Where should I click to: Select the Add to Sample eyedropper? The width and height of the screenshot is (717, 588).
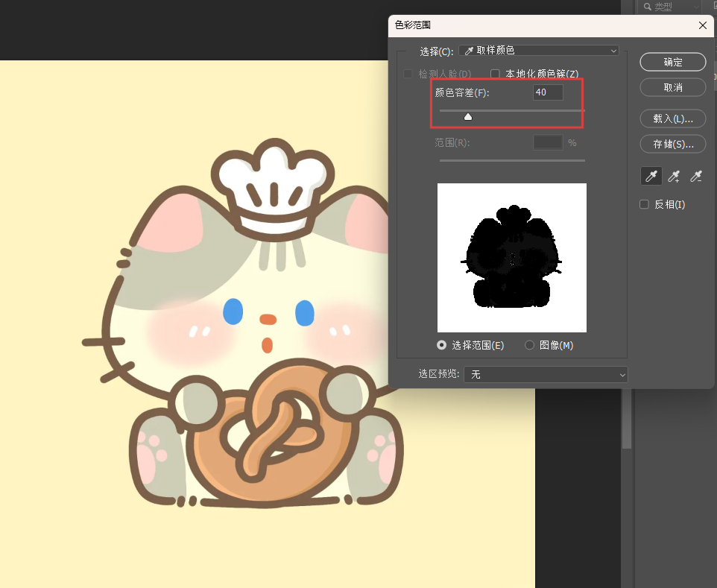pyautogui.click(x=674, y=176)
